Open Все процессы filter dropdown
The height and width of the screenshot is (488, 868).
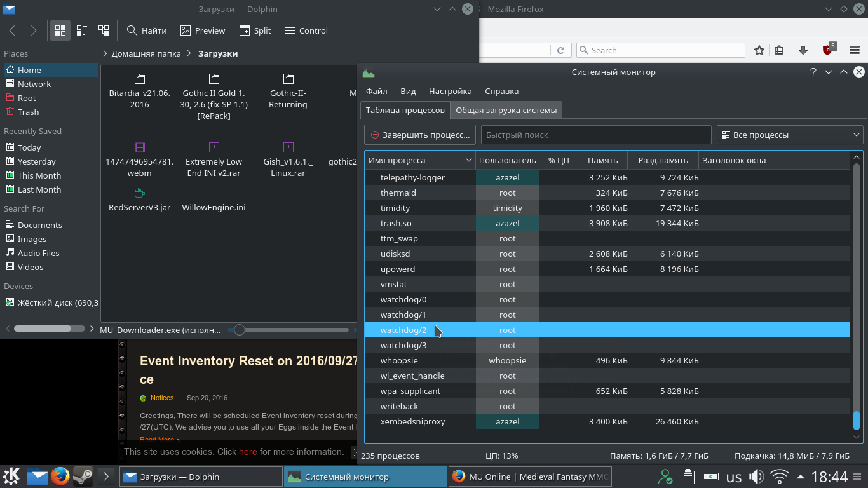click(x=790, y=135)
